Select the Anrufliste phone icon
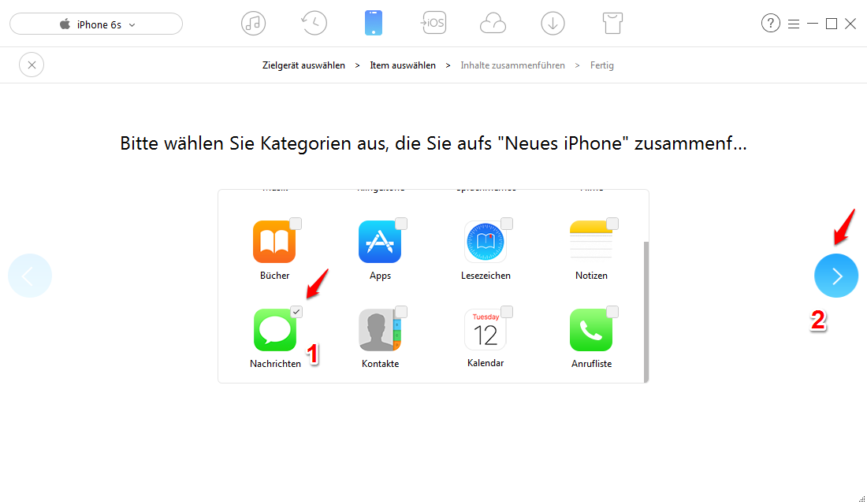The height and width of the screenshot is (504, 867). tap(591, 330)
